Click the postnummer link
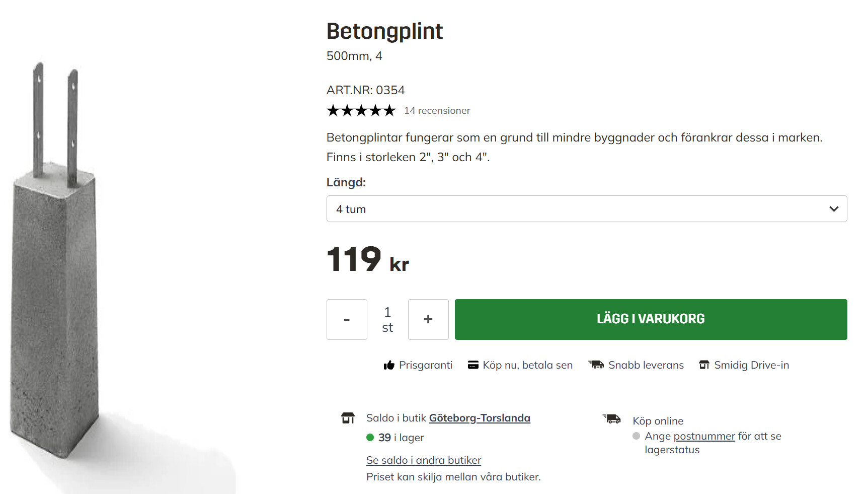 coord(704,436)
